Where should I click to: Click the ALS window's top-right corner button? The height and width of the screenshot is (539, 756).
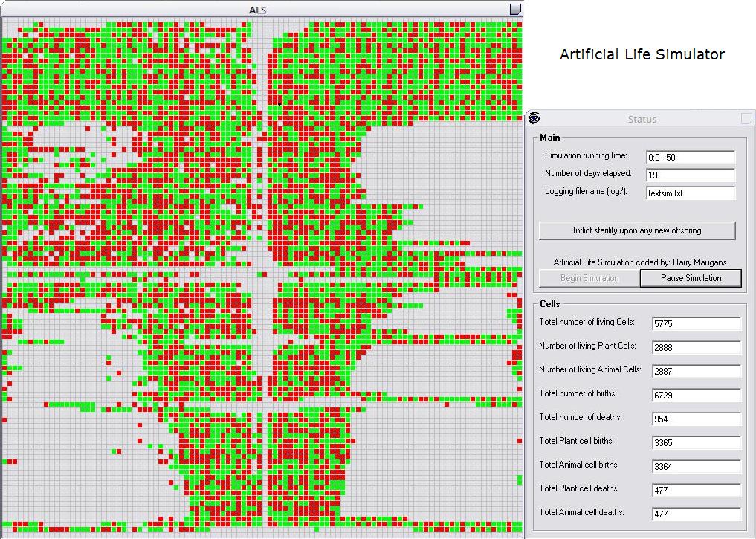point(516,9)
